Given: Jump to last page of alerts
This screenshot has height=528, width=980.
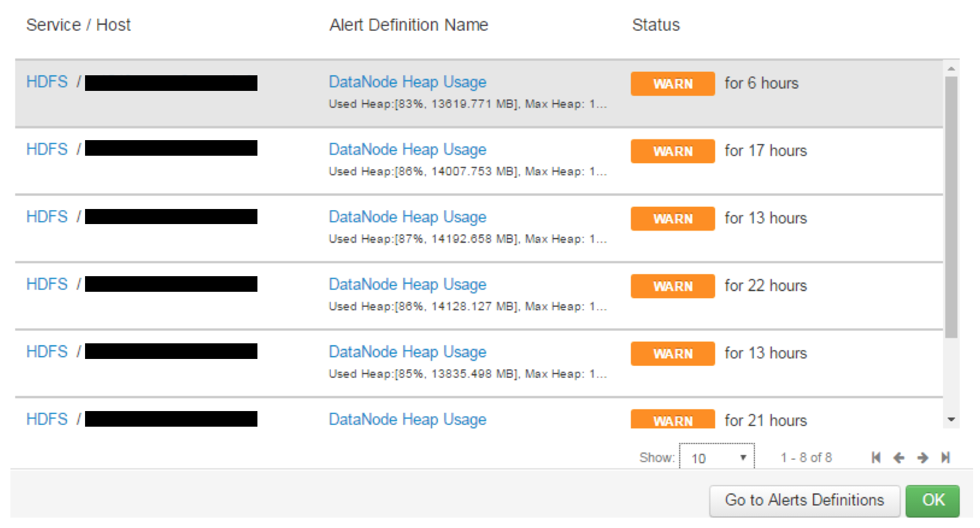Looking at the screenshot, I should 945,458.
